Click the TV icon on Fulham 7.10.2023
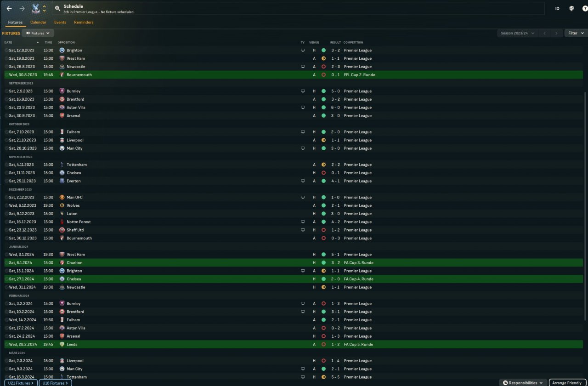Screen dimensions: 588x386 303,132
